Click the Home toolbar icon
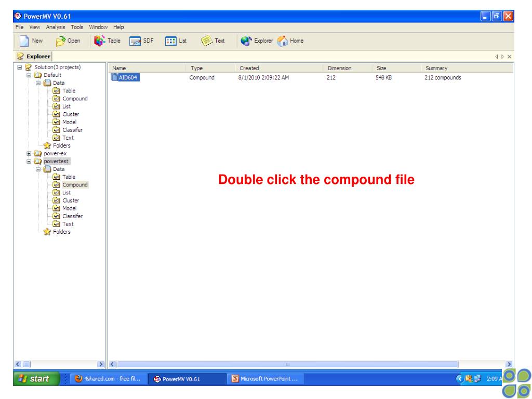The width and height of the screenshot is (532, 399). point(282,41)
